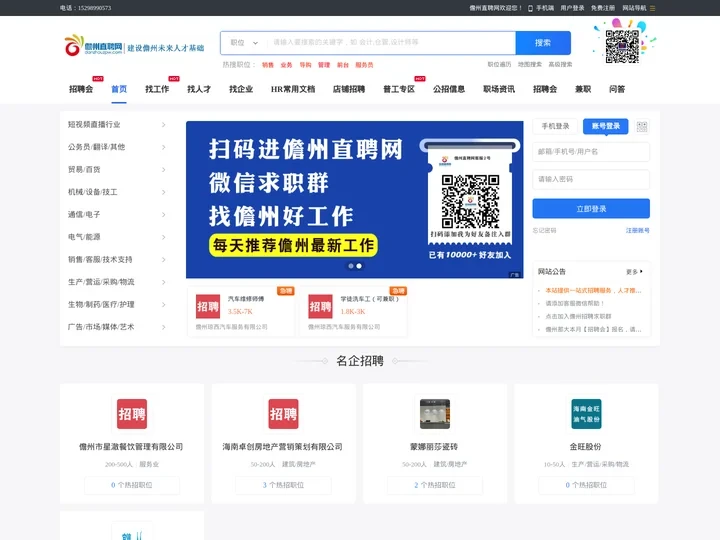720x540 pixels.
Task: Click the 扫码进儋州直聘网 banner
Action: click(x=354, y=200)
